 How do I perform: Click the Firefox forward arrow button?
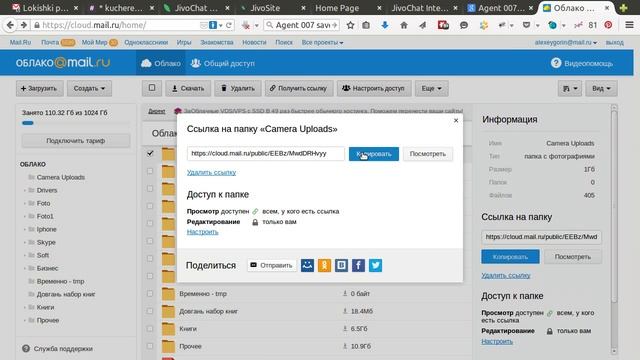coord(24,25)
